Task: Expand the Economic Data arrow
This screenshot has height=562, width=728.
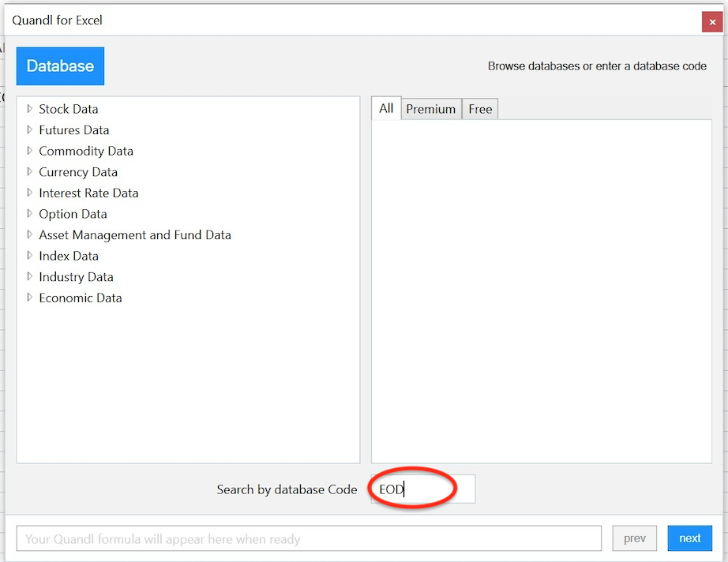Action: coord(30,297)
